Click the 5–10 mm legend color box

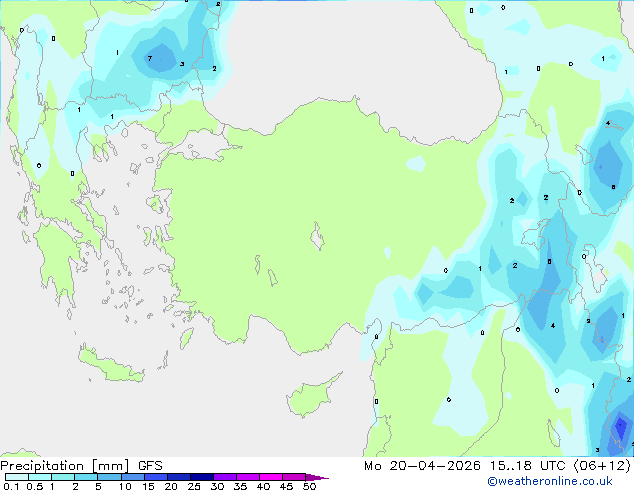(109, 477)
